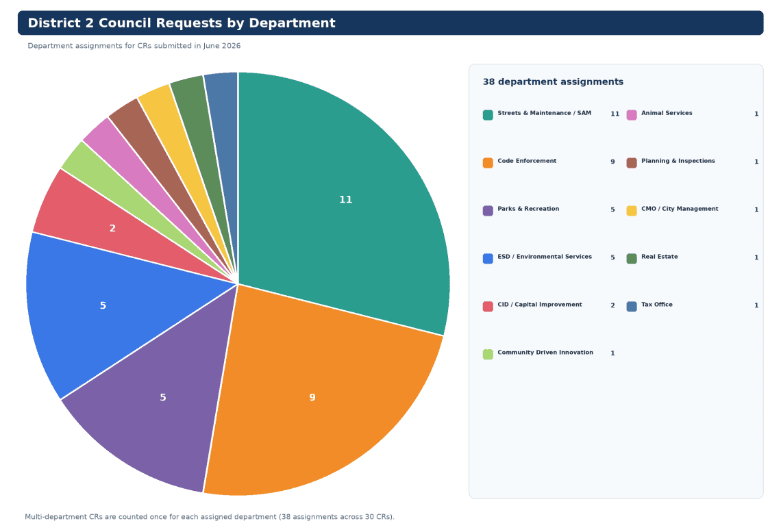Viewport: 781px width, 532px height.
Task: Select 'Real Estate' legend label
Action: [660, 256]
